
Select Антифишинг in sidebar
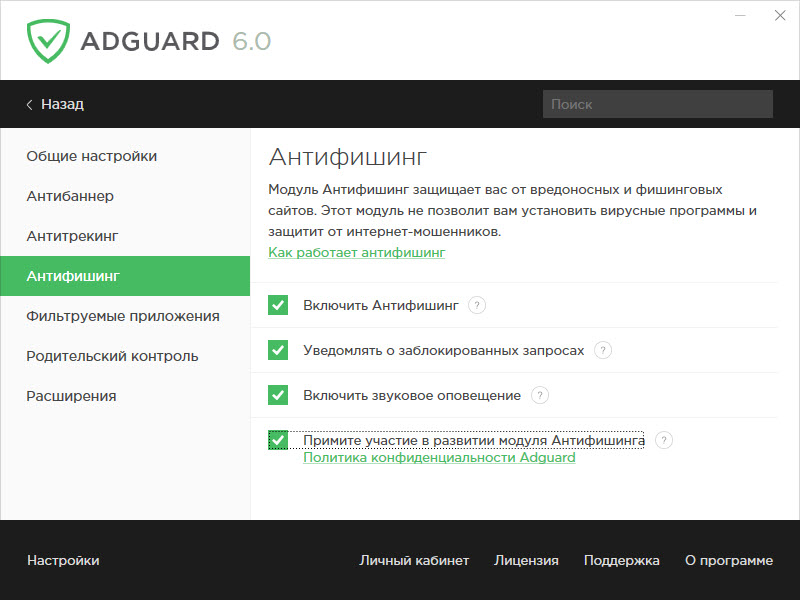tap(125, 276)
